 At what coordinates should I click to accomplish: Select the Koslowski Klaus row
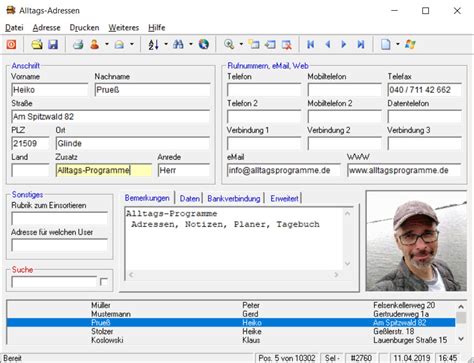pos(231,340)
